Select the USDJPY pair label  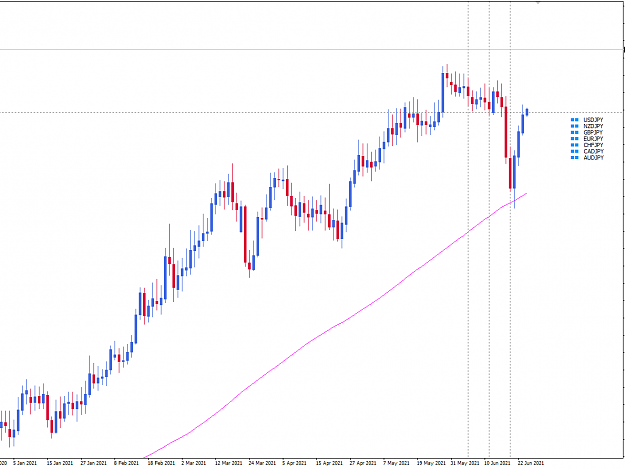[x=593, y=120]
